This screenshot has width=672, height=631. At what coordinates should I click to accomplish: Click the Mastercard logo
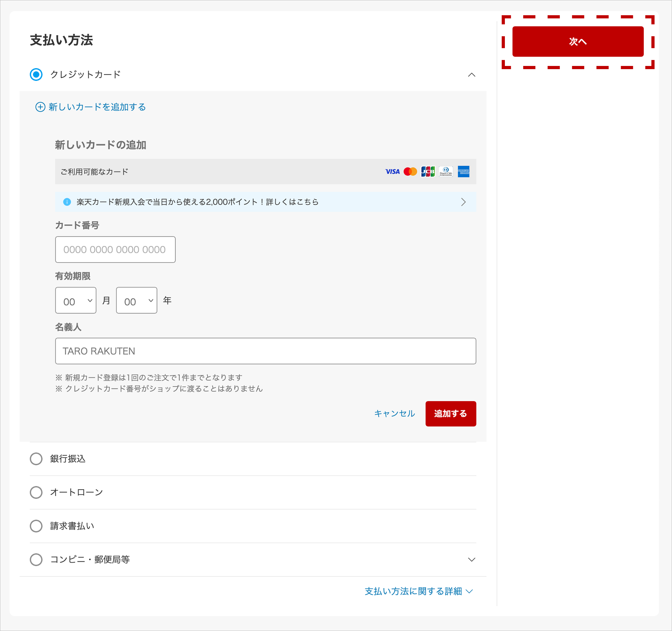(410, 172)
